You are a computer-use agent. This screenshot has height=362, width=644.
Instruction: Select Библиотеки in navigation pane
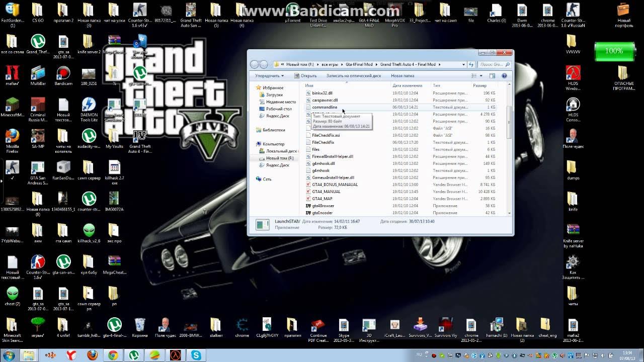click(x=274, y=130)
